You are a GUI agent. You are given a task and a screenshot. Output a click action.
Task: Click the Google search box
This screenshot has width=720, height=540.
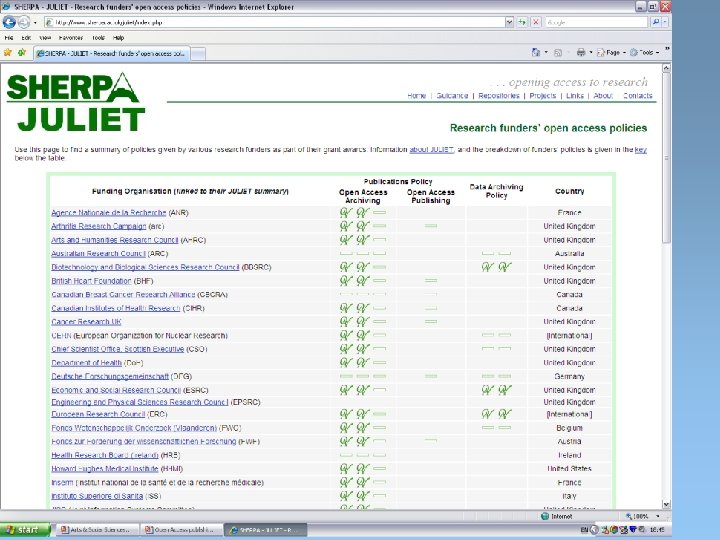[596, 22]
